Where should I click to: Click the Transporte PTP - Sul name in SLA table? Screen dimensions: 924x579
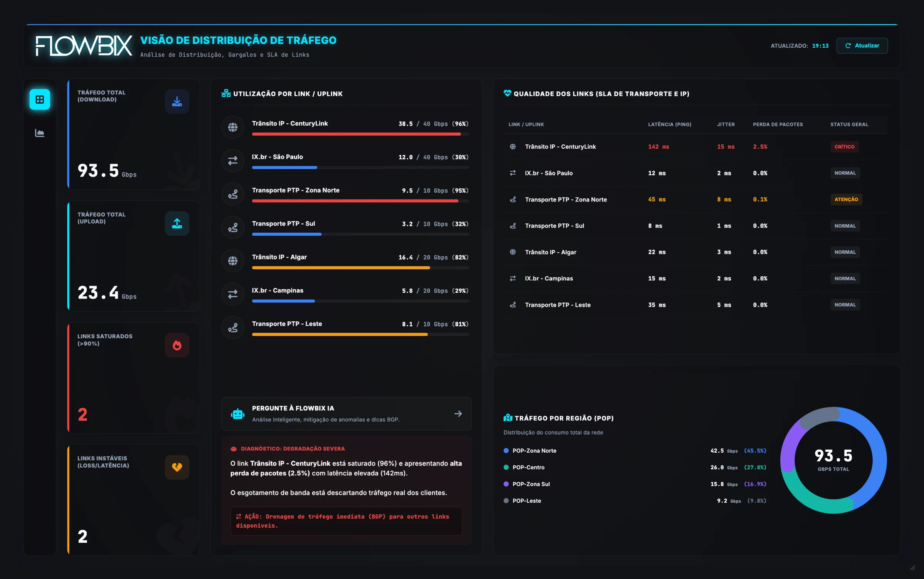point(554,226)
